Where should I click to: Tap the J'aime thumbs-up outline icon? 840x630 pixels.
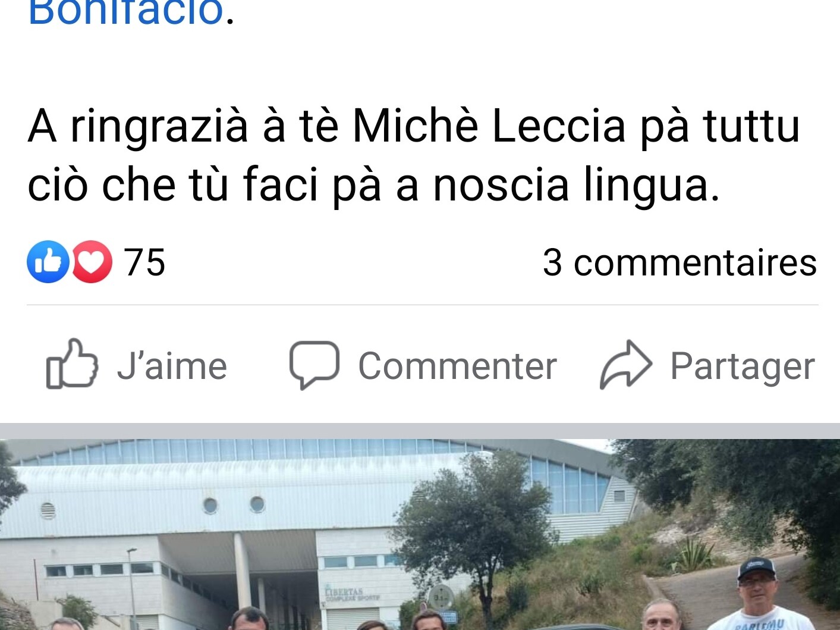[72, 364]
